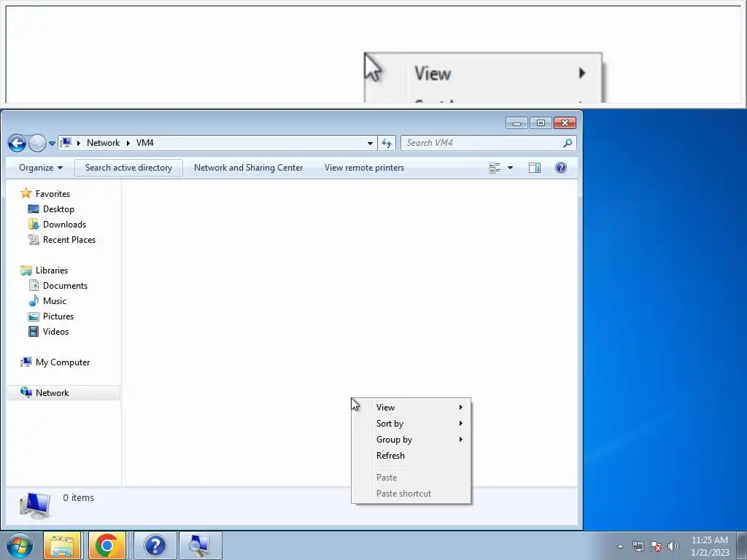Choose Refresh from context menu
Viewport: 747px width, 560px height.
411,456
